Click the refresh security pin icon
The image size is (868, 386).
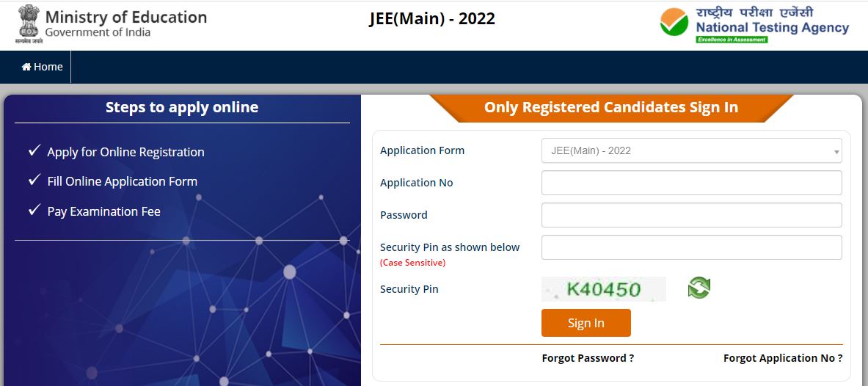[x=699, y=288]
